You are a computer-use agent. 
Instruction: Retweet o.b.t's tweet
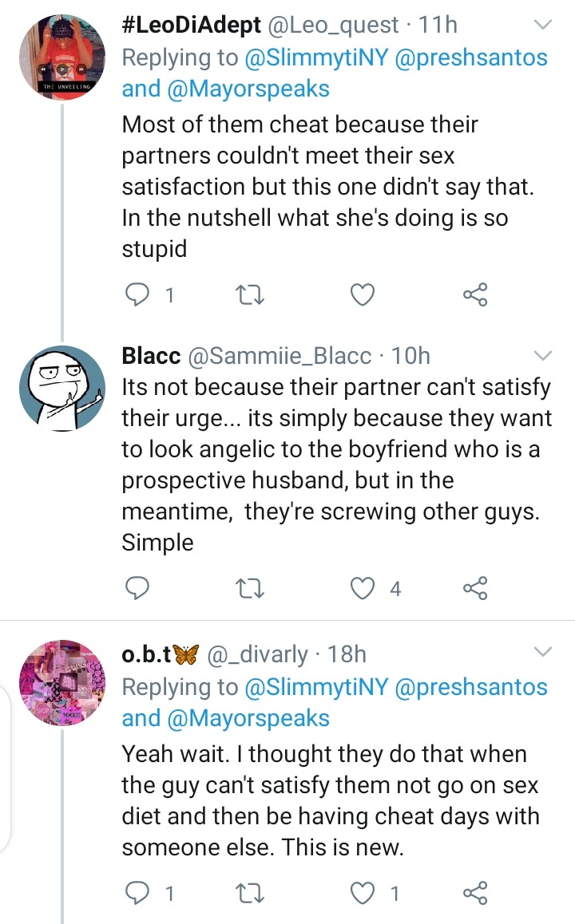[x=252, y=893]
